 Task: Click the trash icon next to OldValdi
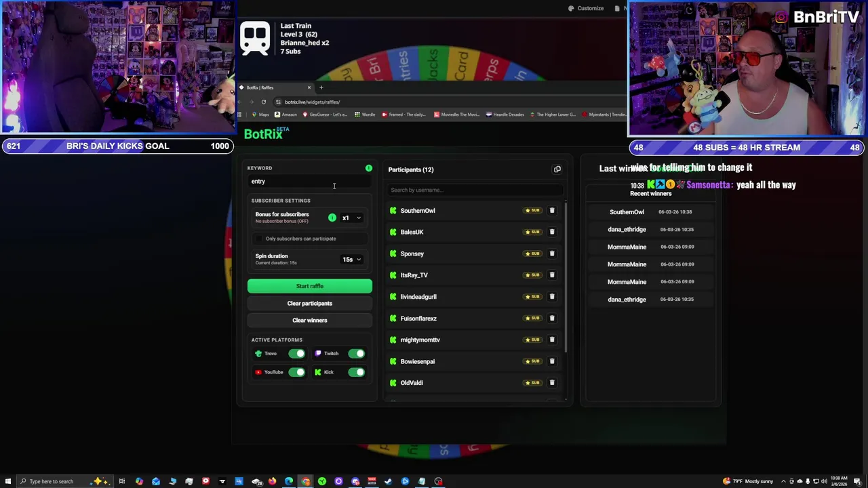click(552, 382)
